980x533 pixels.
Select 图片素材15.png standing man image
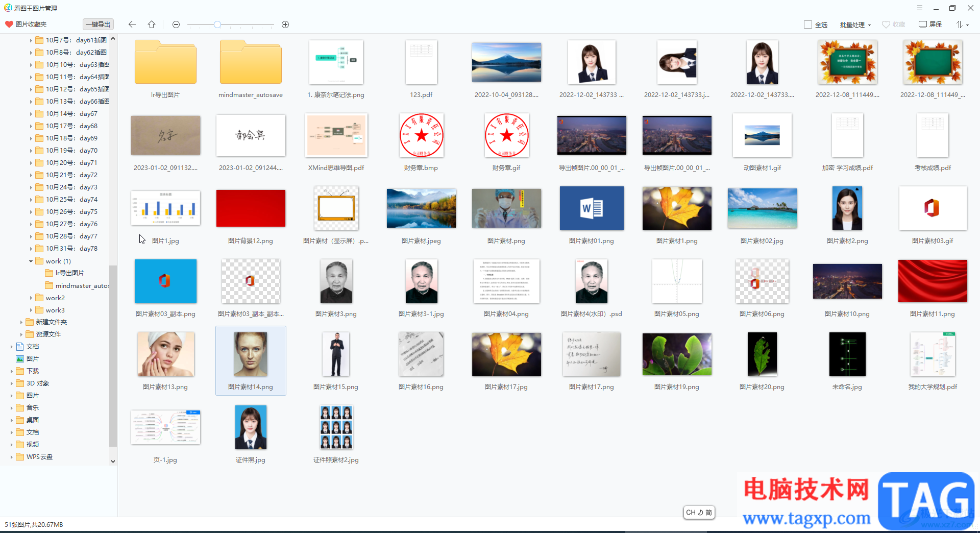[336, 354]
